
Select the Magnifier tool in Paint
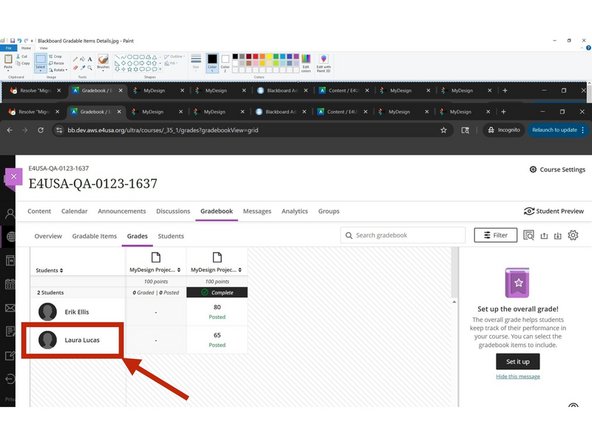click(x=90, y=68)
